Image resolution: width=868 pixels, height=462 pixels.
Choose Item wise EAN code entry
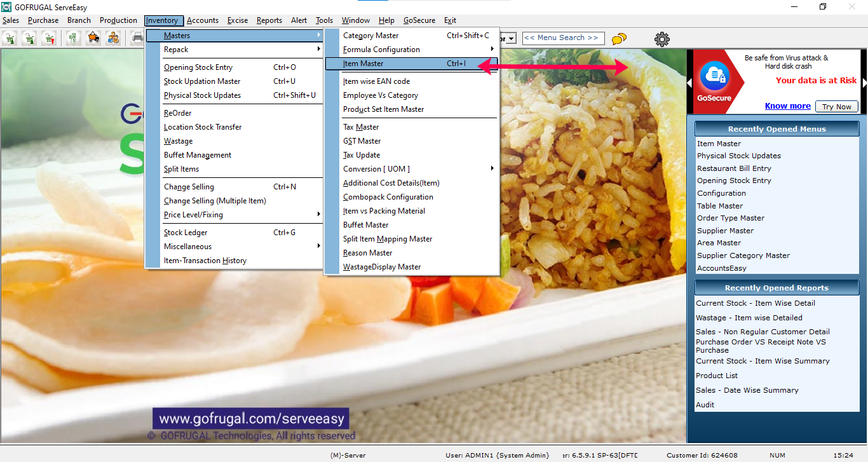point(412,81)
